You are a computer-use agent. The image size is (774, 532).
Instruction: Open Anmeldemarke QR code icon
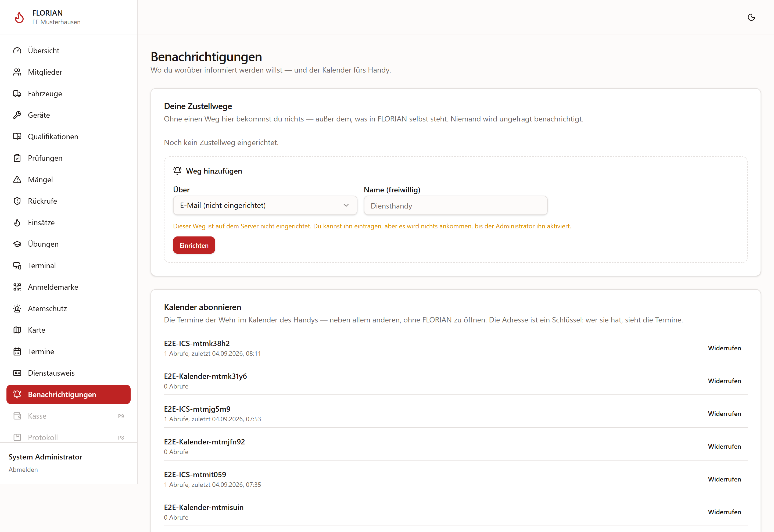point(17,287)
